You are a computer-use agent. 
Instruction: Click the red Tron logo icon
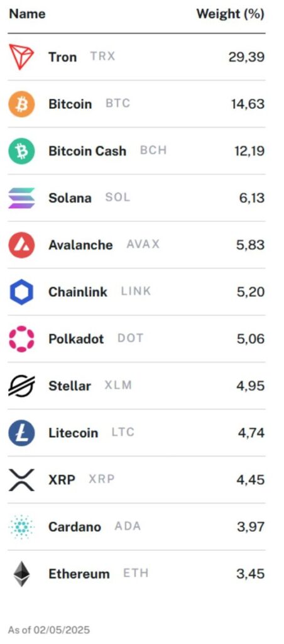[21, 57]
